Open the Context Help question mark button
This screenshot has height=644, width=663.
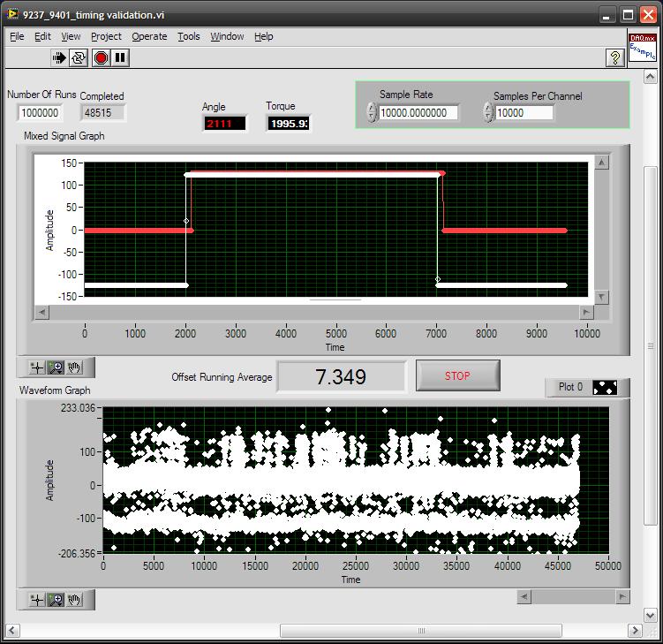[x=614, y=57]
